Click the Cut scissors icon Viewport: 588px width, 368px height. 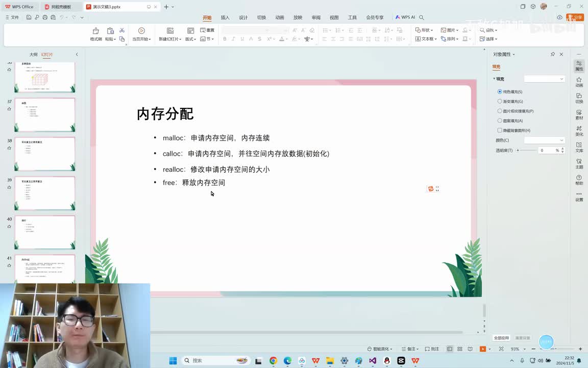122,30
